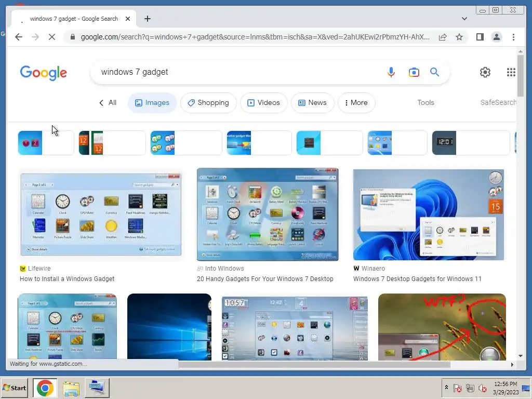Viewport: 532px width, 399px height.
Task: Open Google quick settings gear
Action: tap(485, 72)
